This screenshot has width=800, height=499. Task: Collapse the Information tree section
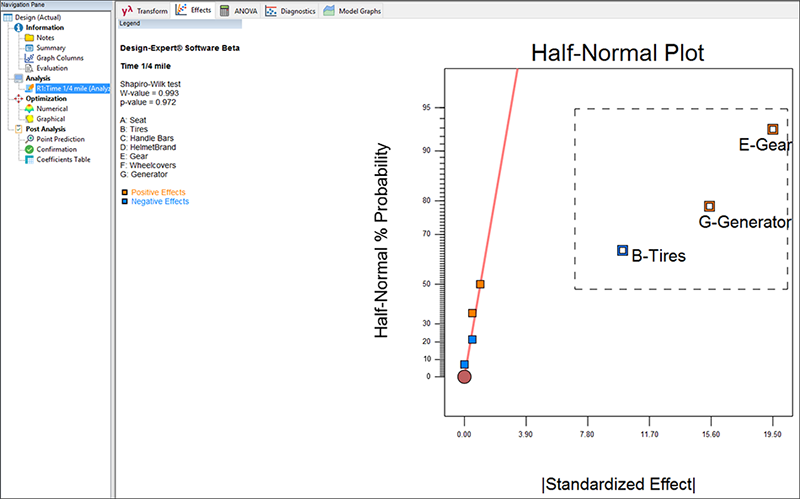coord(18,27)
